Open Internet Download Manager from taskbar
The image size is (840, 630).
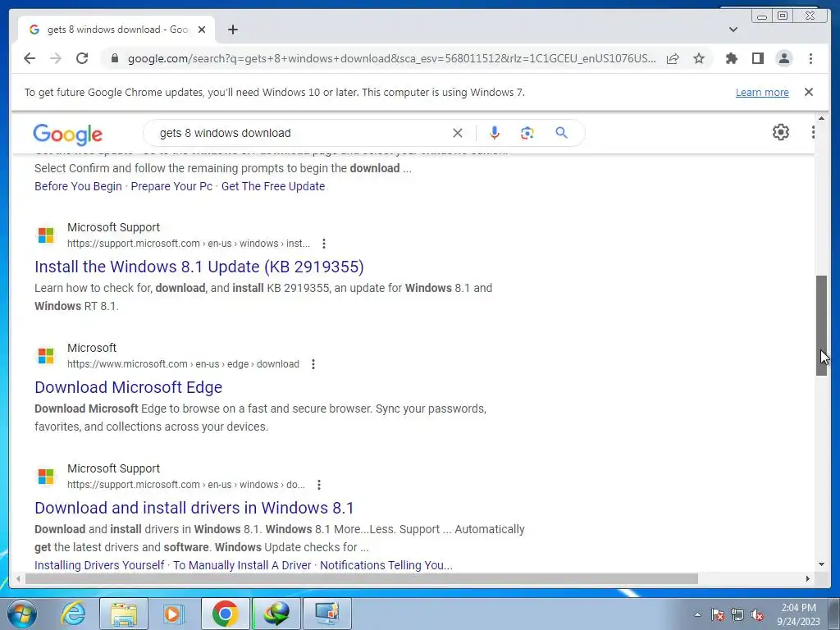276,614
